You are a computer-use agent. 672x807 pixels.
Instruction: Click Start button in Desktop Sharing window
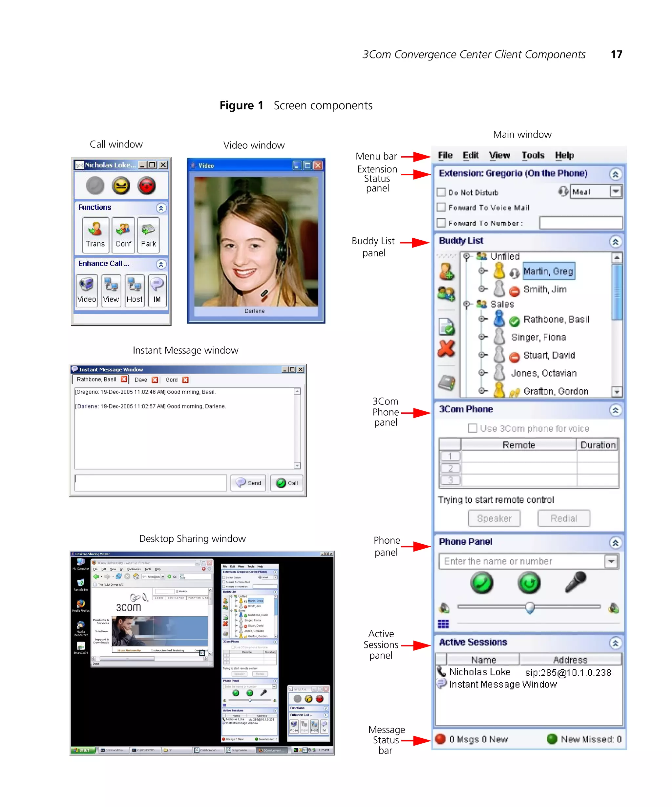82,750
